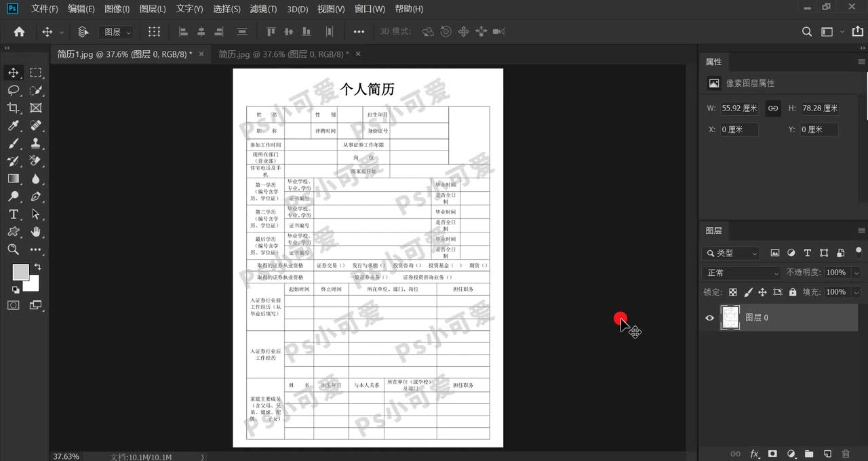Select the Horizontal Type tool
This screenshot has height=461, width=868.
point(14,214)
